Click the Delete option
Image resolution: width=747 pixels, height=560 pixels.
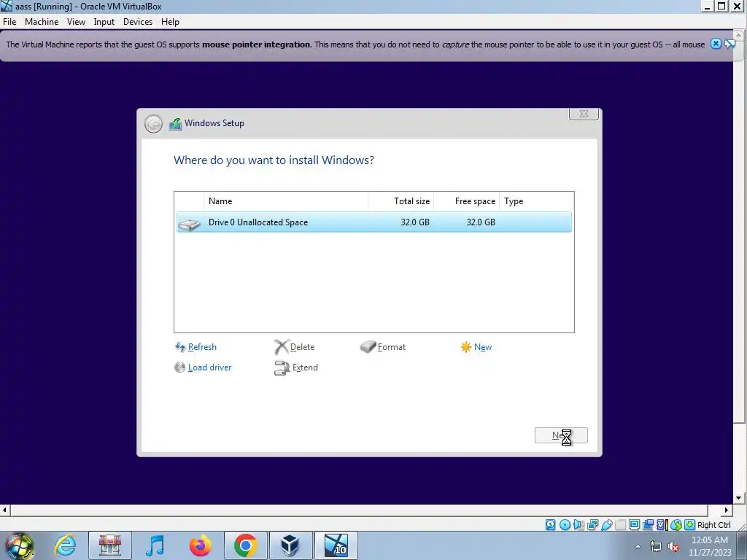click(x=302, y=347)
